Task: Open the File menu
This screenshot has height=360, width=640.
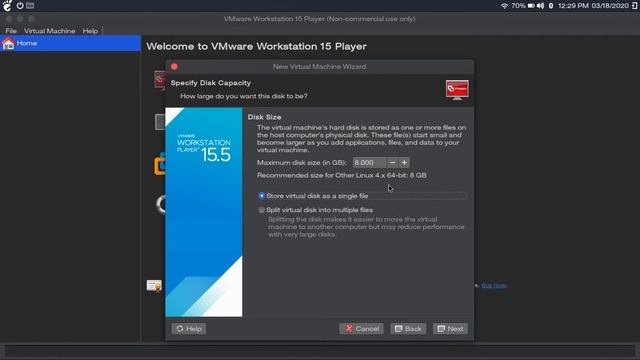Action: [11, 31]
